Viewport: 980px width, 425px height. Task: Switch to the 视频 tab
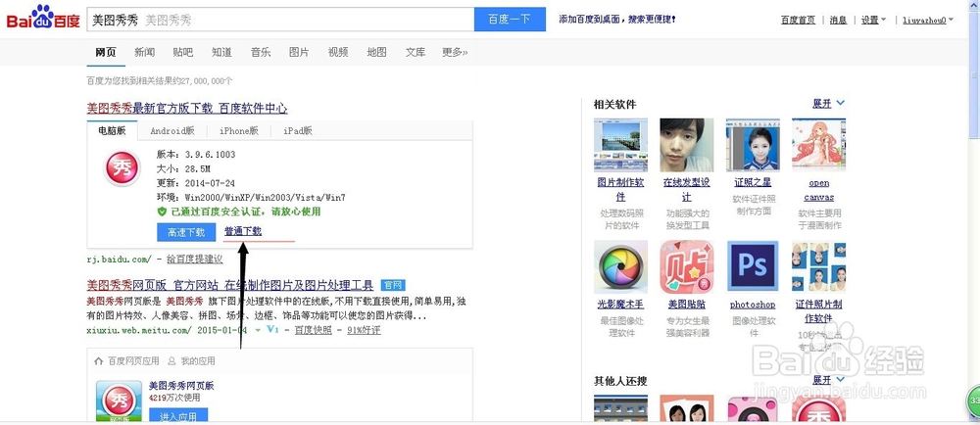(x=338, y=53)
